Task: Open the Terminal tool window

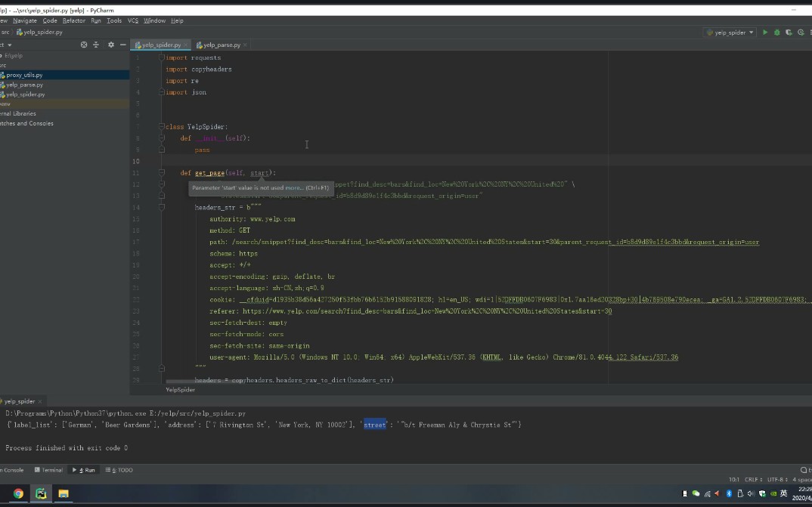Action: click(x=48, y=470)
